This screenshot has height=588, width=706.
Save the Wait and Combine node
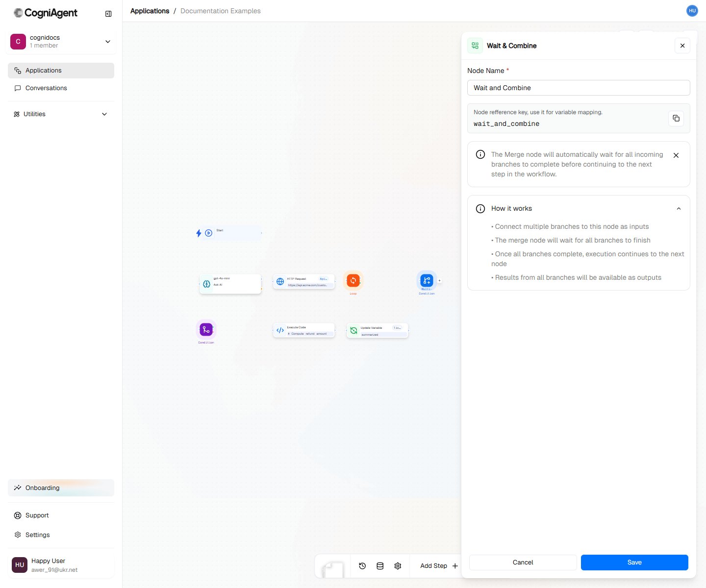[x=634, y=563]
